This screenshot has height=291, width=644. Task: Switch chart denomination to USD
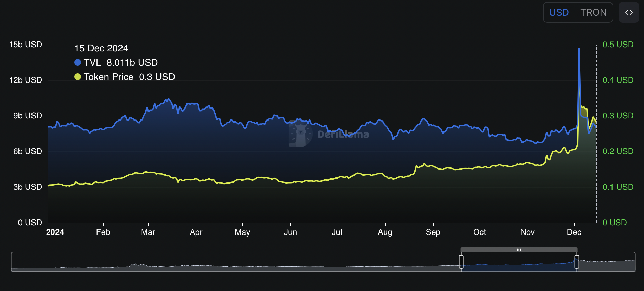[559, 12]
